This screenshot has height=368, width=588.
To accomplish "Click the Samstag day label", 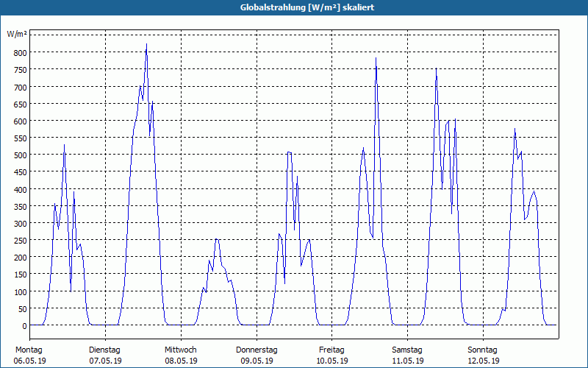I will 407,350.
